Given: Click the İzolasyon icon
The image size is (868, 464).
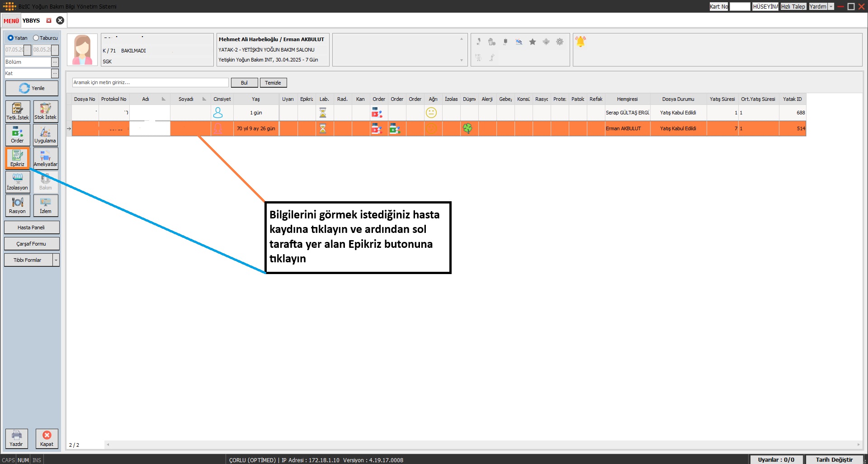Looking at the screenshot, I should point(18,182).
